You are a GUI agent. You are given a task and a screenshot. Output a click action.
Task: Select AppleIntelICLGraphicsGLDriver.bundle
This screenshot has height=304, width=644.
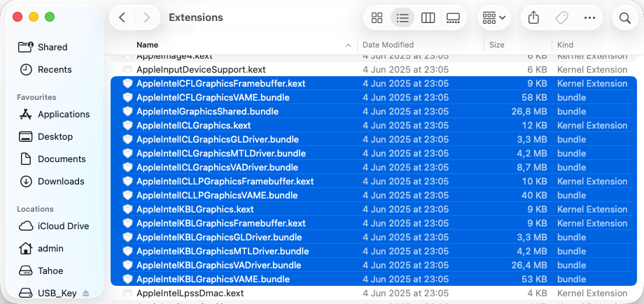click(x=374, y=140)
